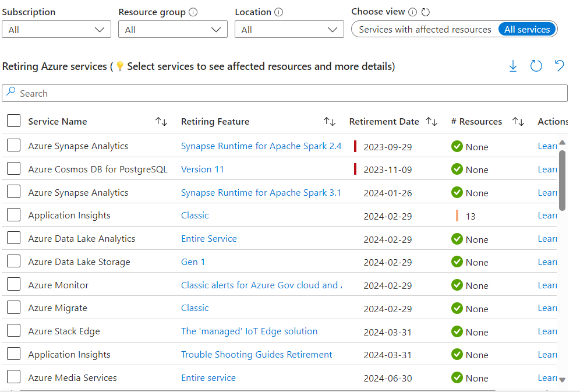Screen dimensions: 580x392
Task: Click green check icon in Azure Data Lake Storage row
Action: 457,262
